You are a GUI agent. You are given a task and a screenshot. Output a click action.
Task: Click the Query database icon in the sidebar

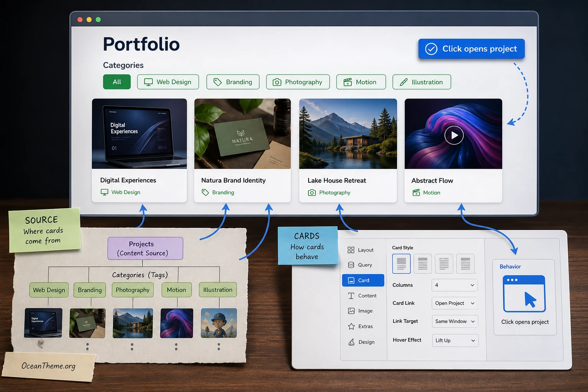351,265
